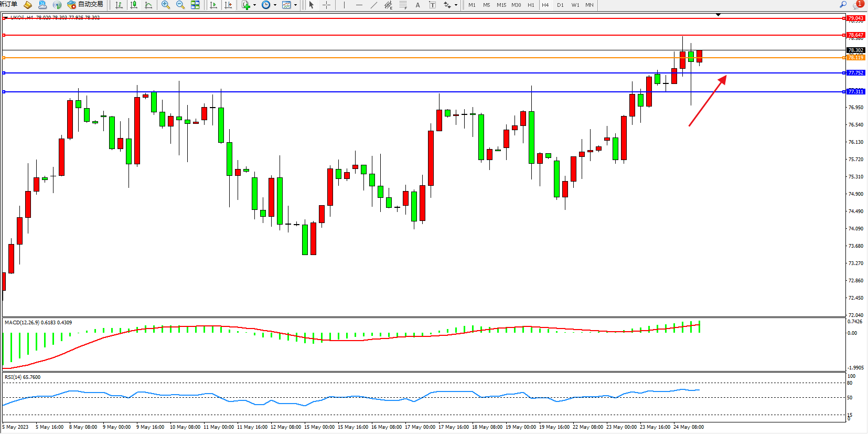Click the 新订单 new order button

[8, 5]
